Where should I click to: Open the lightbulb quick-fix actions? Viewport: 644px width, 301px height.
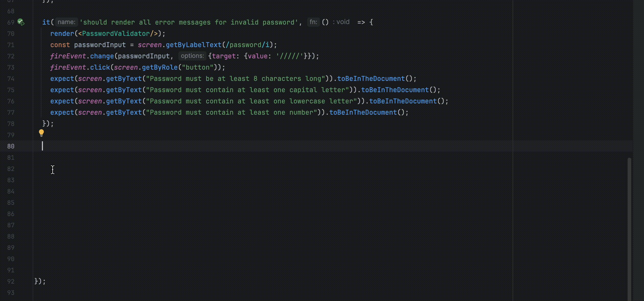coord(41,133)
